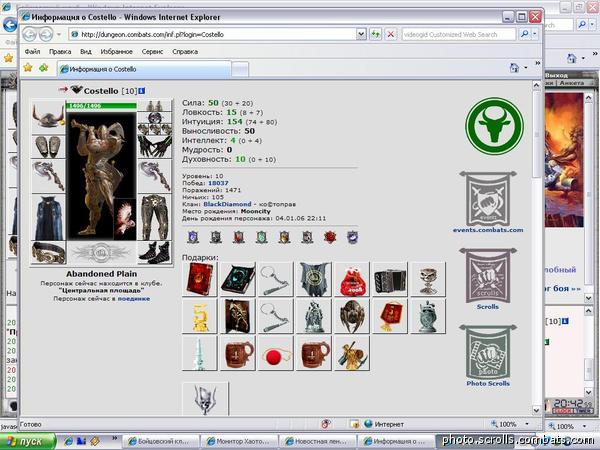Open the green bull zodiac emblem
This screenshot has width=600, height=450.
pos(494,126)
